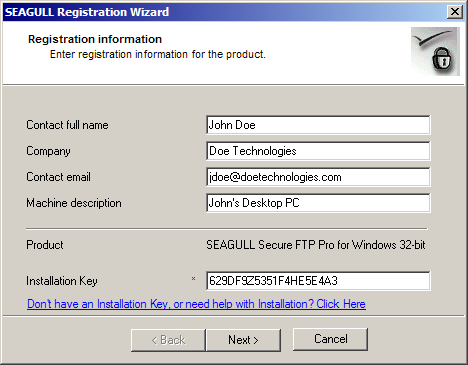Click the red required asterisk marker
468x365 pixels.
tap(193, 279)
